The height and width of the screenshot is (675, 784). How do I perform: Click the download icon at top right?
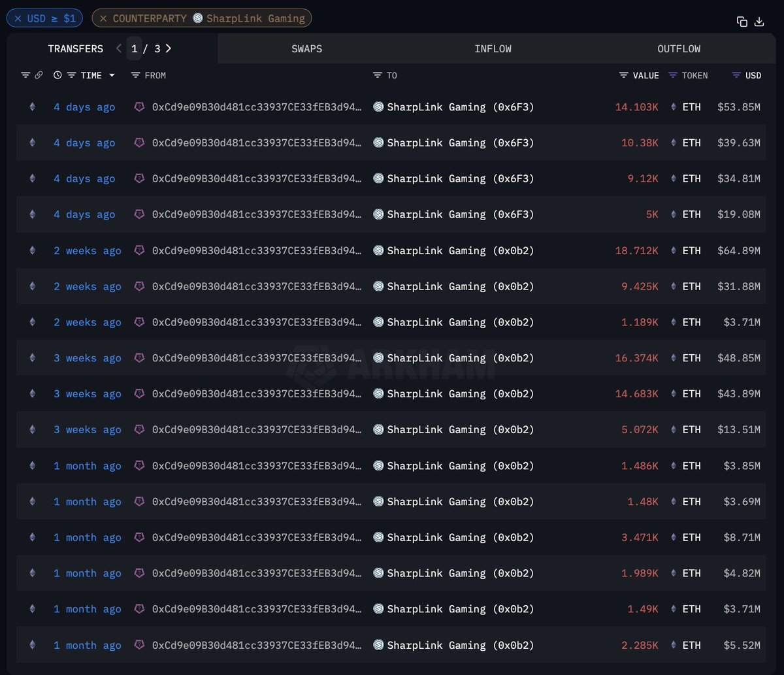[759, 22]
